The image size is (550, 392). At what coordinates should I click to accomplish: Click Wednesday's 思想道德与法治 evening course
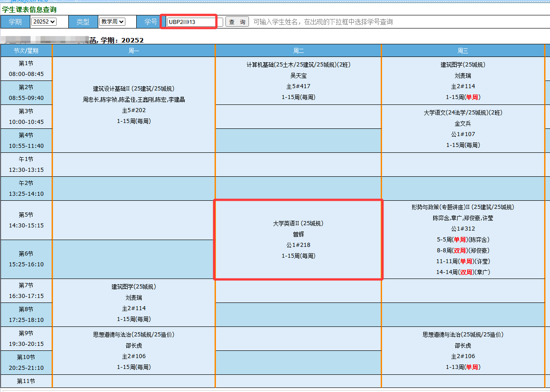click(x=463, y=350)
